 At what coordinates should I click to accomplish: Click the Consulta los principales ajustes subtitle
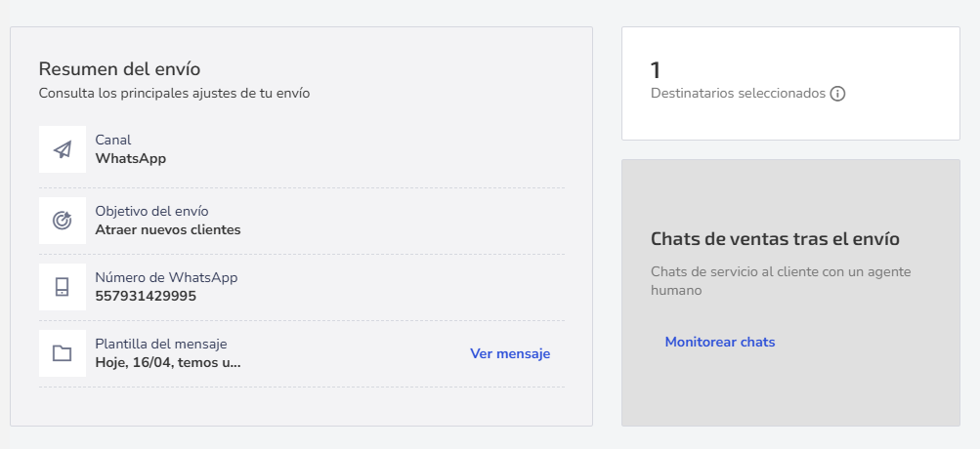[174, 94]
